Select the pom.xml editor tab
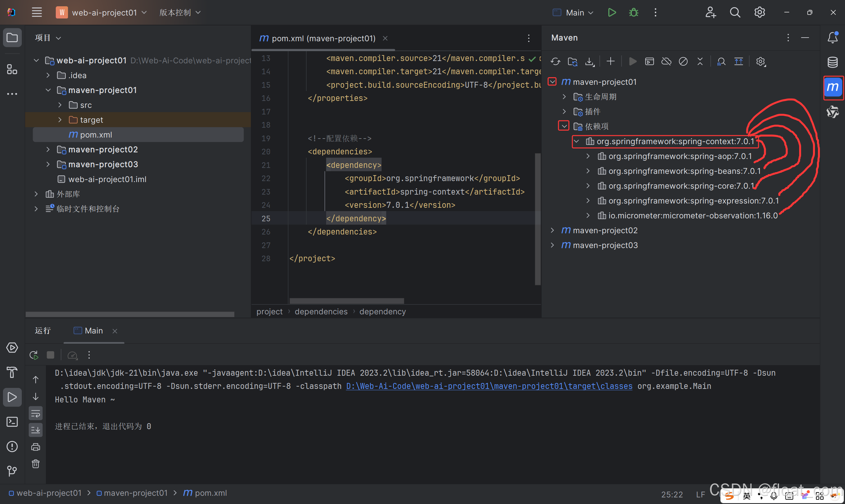845x504 pixels. click(x=323, y=38)
